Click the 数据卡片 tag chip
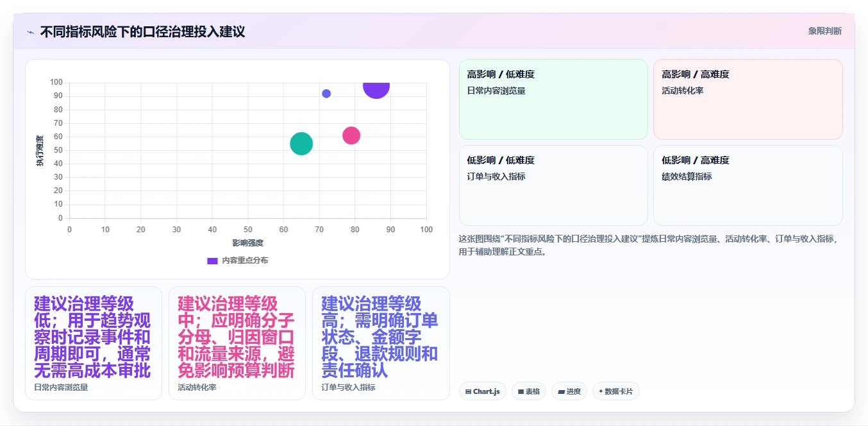 (x=616, y=391)
